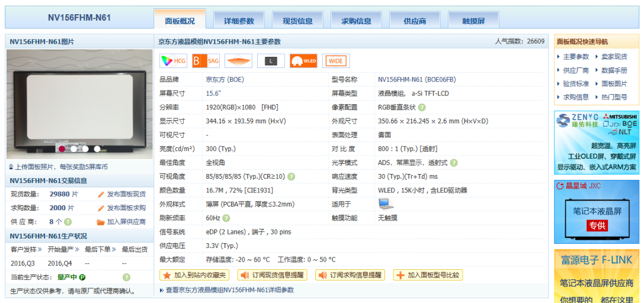Click the green P icon beside 量产中
The height and width of the screenshot is (303, 644).
click(x=82, y=277)
